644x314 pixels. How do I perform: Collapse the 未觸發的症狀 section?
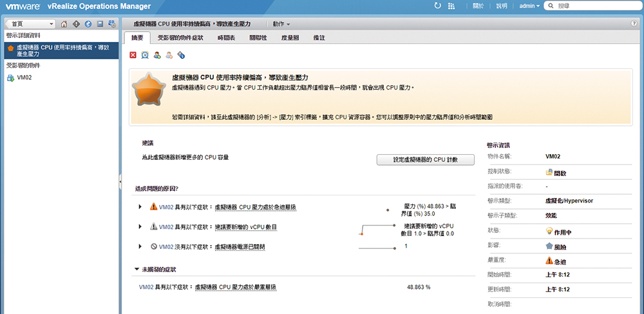[137, 270]
